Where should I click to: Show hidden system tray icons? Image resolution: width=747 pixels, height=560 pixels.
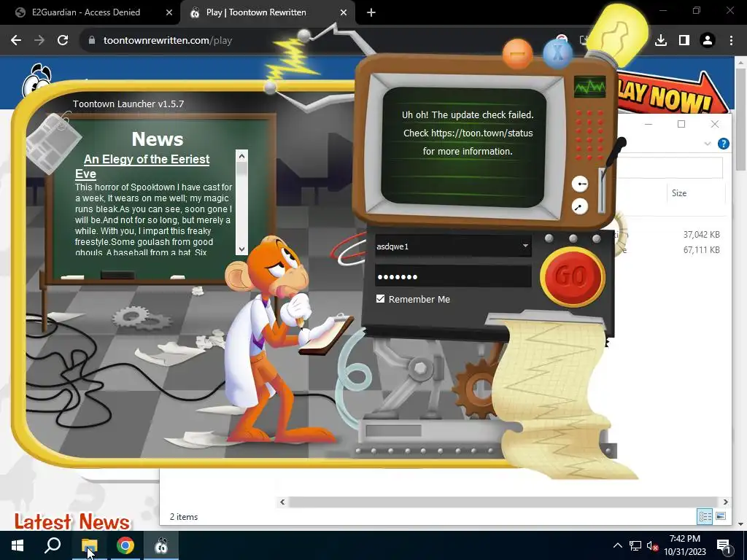(x=617, y=545)
